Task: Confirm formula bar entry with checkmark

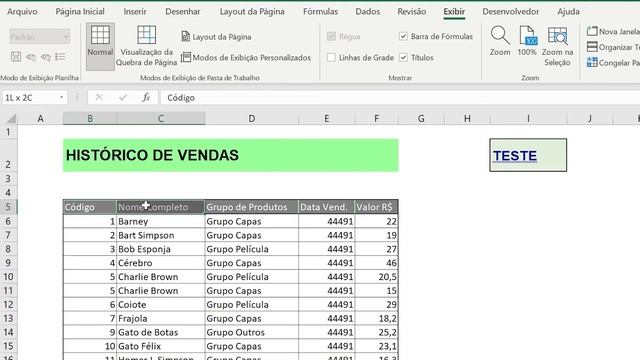Action: tap(122, 98)
